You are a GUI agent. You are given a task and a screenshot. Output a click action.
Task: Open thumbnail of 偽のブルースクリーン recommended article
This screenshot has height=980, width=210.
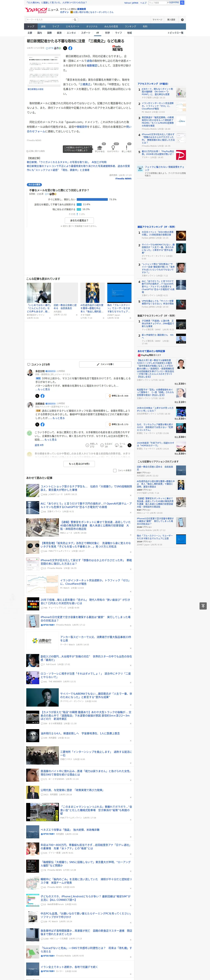119,293
